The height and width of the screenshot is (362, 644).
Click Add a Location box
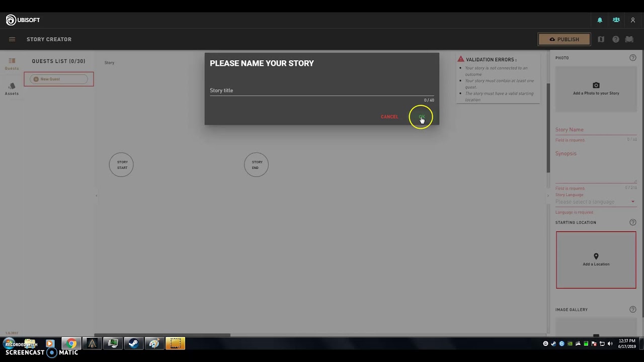coord(596,260)
